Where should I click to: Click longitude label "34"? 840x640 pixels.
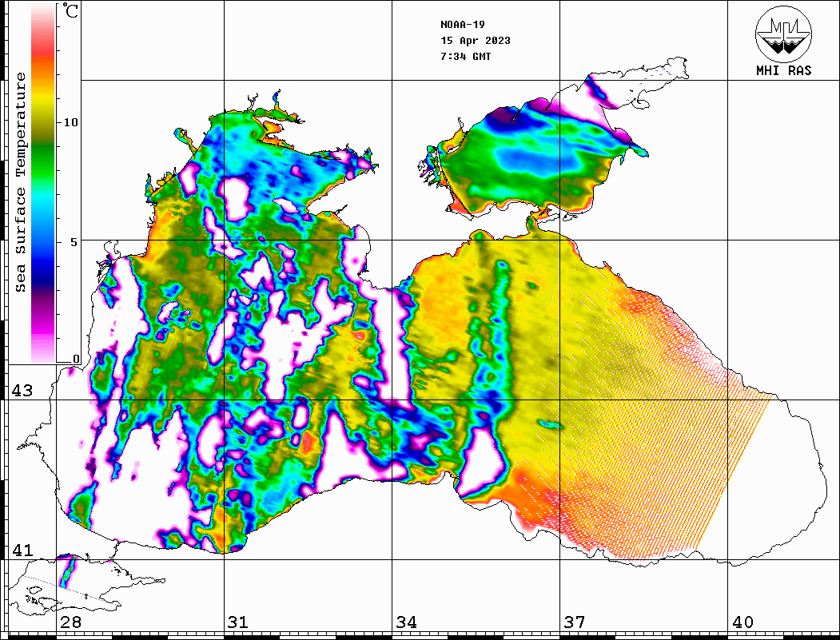[x=406, y=622]
